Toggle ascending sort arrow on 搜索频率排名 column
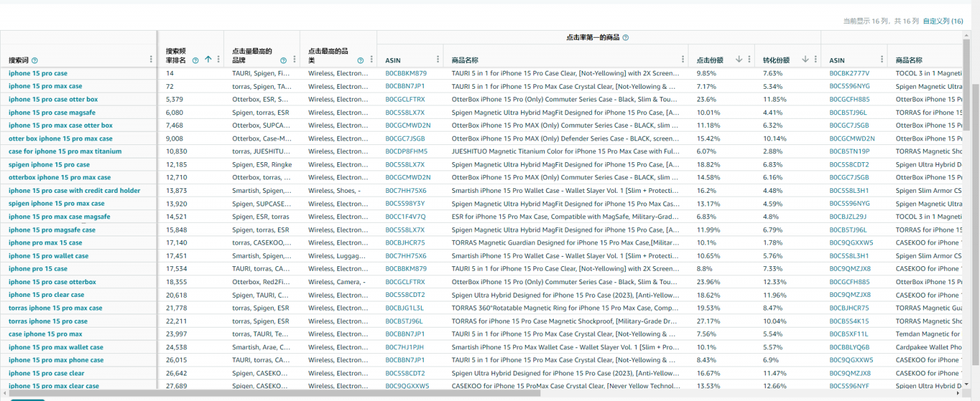The height and width of the screenshot is (401, 980). tap(208, 59)
